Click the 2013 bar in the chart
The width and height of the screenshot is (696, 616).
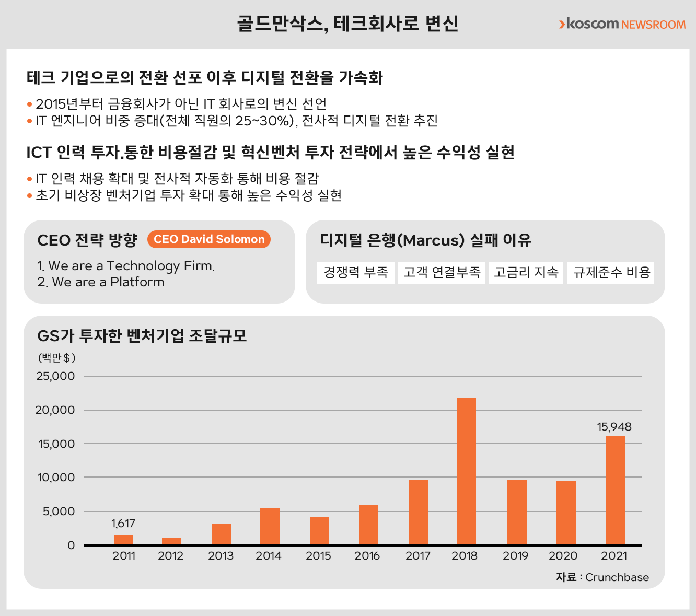pos(222,534)
